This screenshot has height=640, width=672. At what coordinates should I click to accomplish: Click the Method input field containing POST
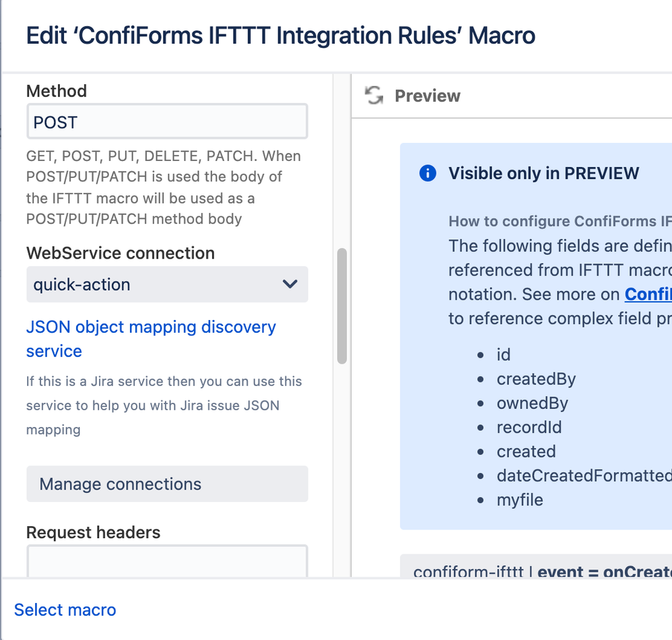click(x=167, y=121)
